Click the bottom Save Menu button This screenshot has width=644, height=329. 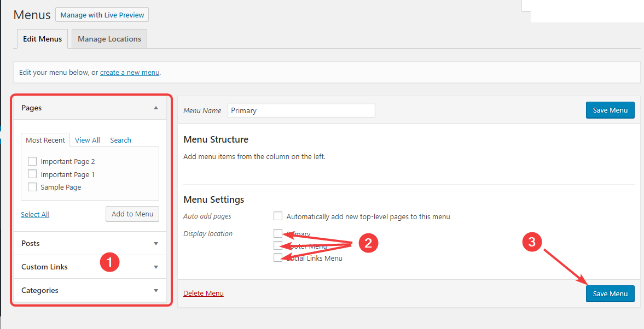pyautogui.click(x=610, y=293)
